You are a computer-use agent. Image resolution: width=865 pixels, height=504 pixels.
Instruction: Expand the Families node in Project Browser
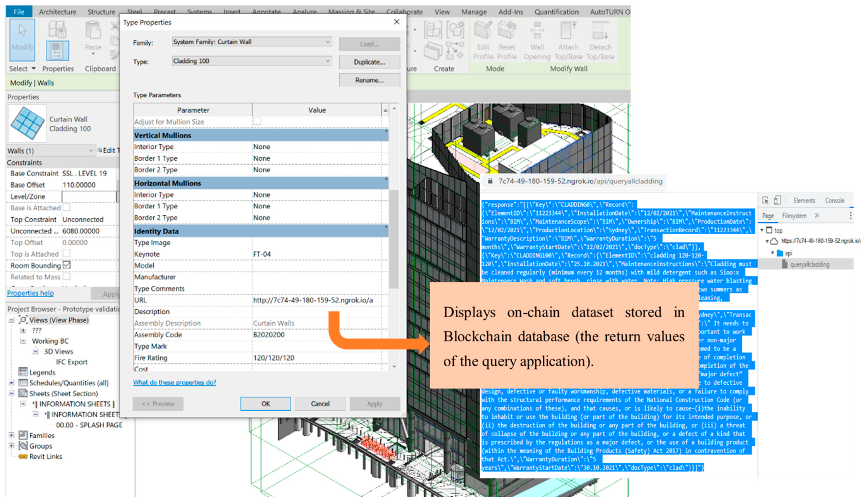click(12, 435)
